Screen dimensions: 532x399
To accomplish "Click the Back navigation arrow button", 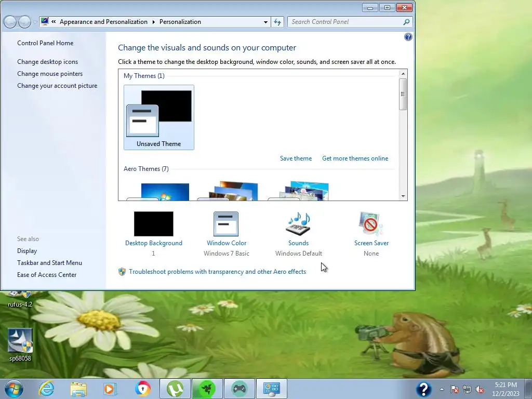I will pos(10,22).
